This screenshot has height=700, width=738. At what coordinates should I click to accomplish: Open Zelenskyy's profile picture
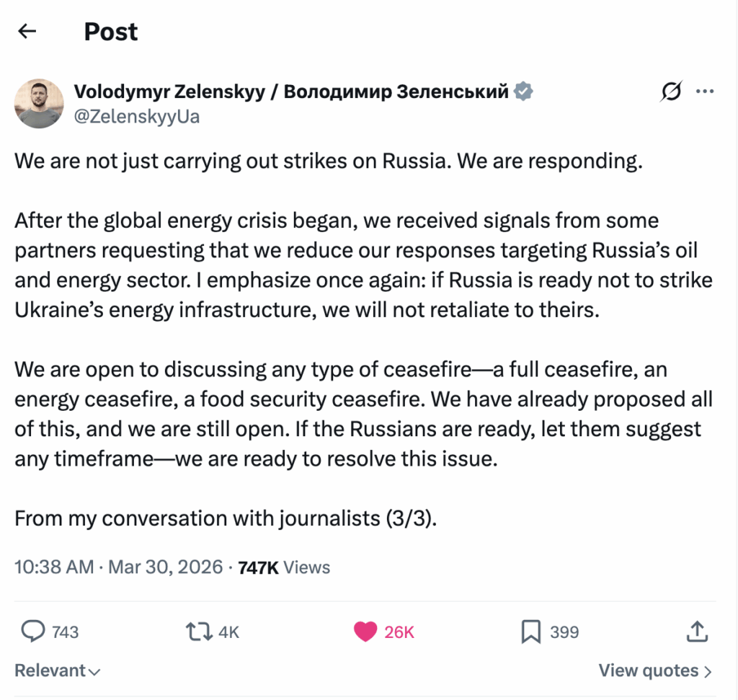point(39,103)
